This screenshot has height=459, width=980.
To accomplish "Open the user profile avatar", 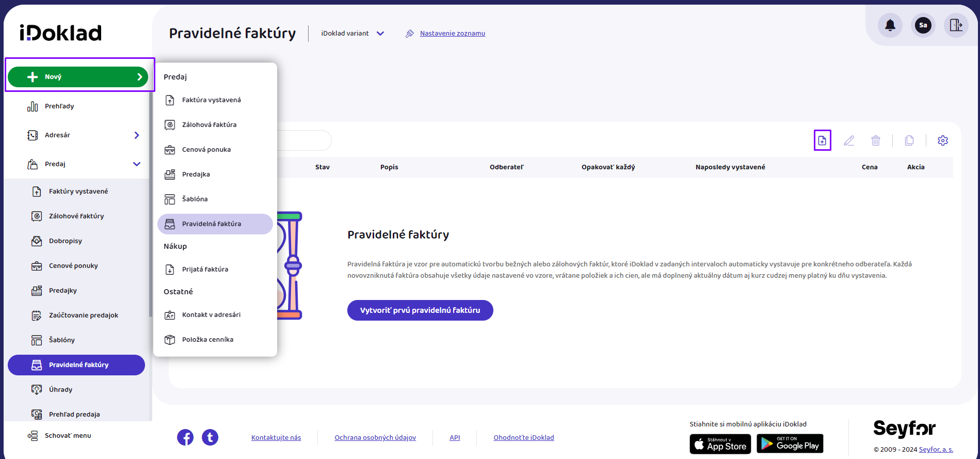I will click(923, 25).
